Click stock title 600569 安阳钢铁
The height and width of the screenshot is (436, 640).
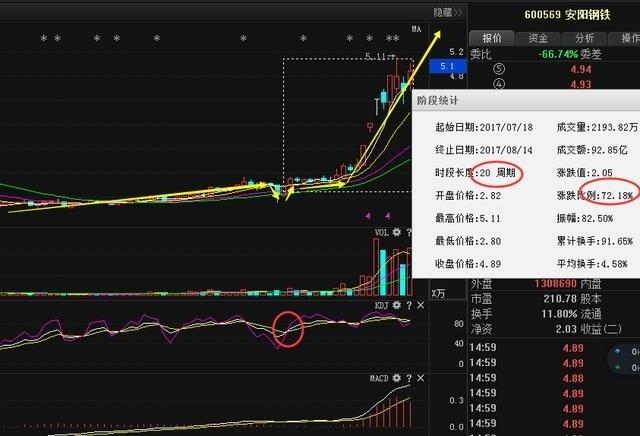(x=567, y=15)
